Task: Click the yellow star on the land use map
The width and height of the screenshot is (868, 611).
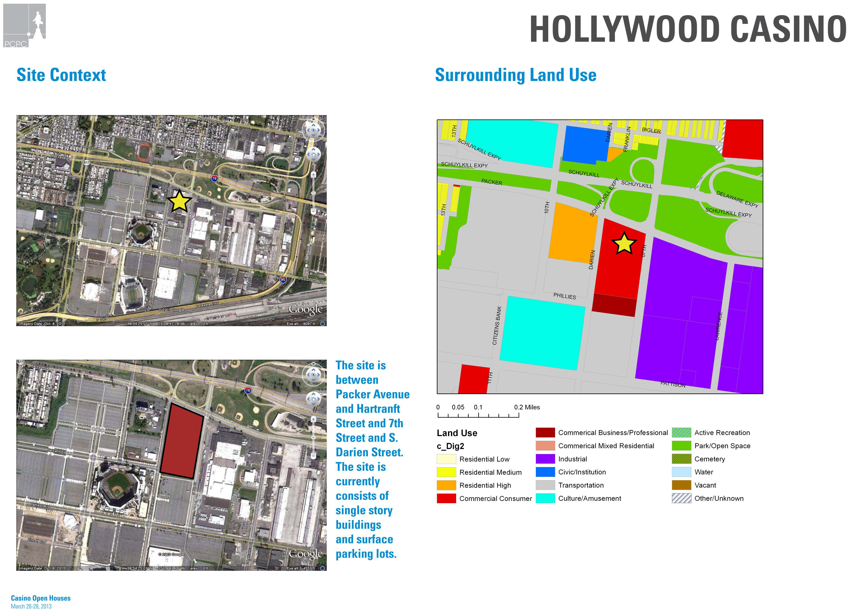Action: pyautogui.click(x=624, y=244)
